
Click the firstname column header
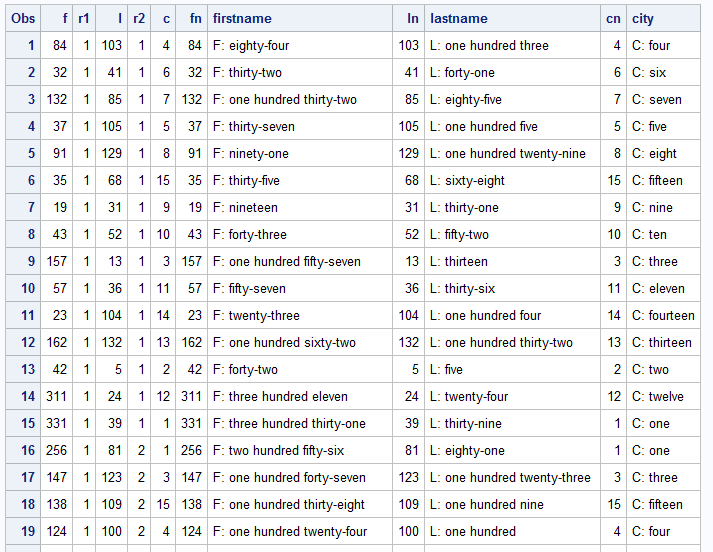pos(242,19)
